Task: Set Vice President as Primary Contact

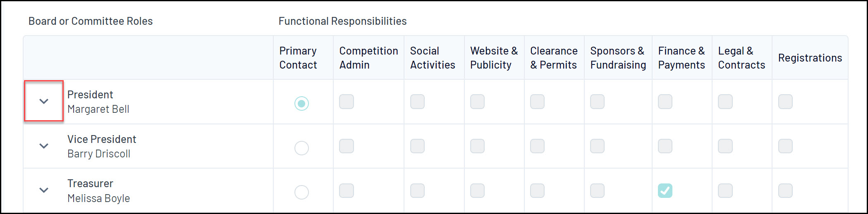Action: click(x=301, y=148)
